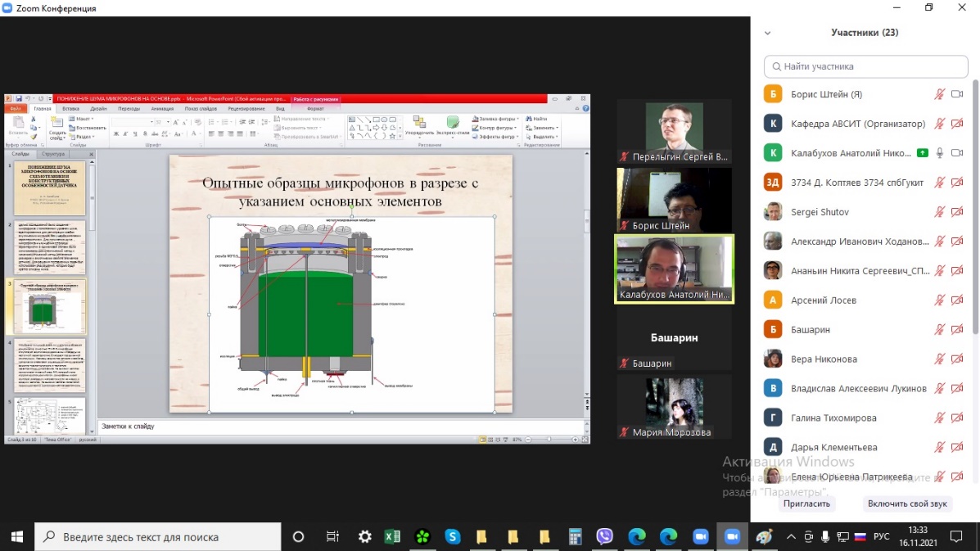Open Task View on the taskbar
Screen dimensions: 980x551
(332, 537)
